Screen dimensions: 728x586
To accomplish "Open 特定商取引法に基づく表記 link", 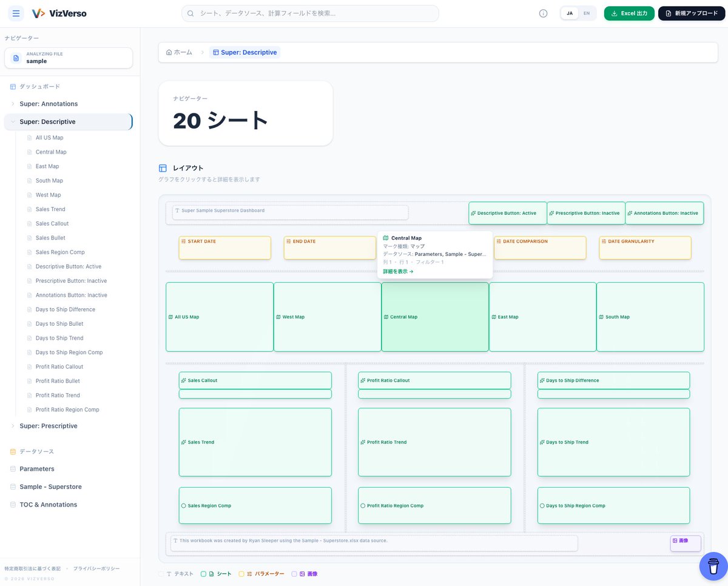I will 32,568.
